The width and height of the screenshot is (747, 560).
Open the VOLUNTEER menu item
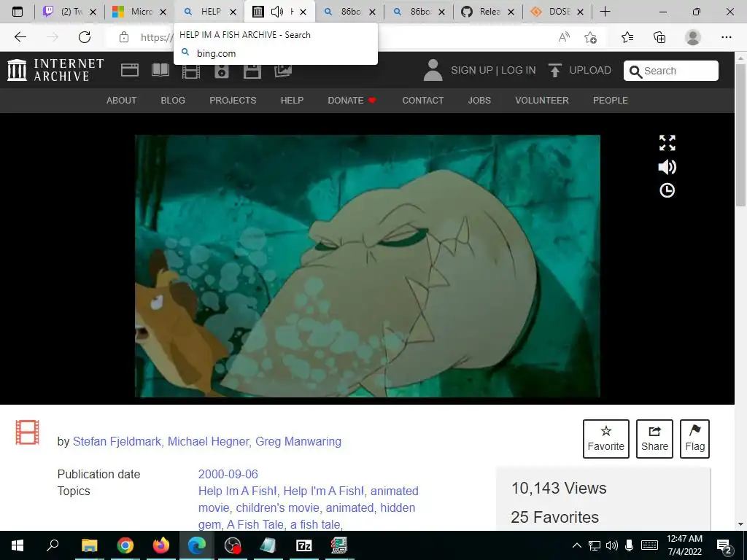pos(542,101)
